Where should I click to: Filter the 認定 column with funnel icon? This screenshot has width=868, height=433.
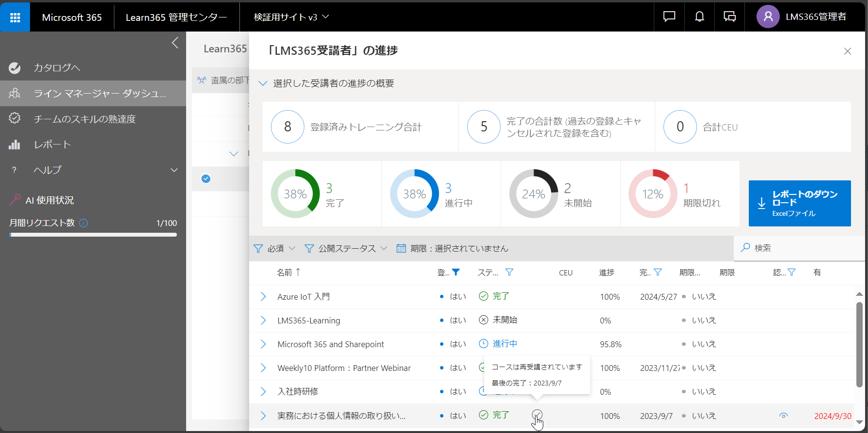[x=791, y=272]
